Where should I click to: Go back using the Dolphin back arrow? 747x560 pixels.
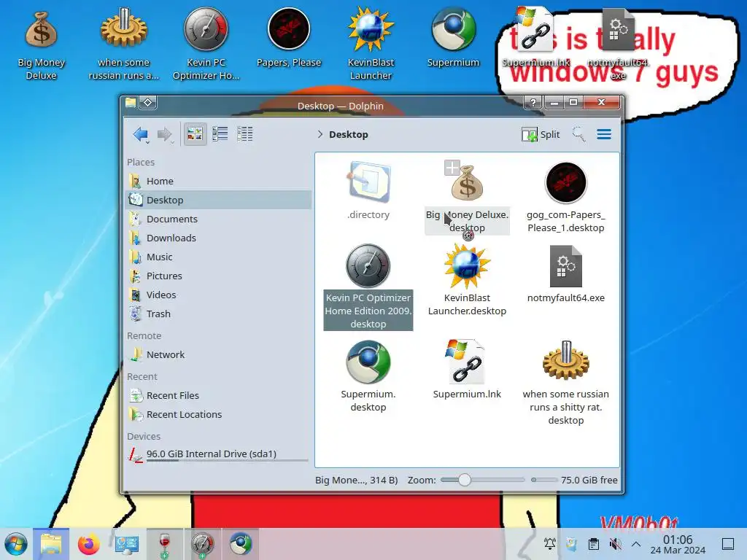click(141, 135)
